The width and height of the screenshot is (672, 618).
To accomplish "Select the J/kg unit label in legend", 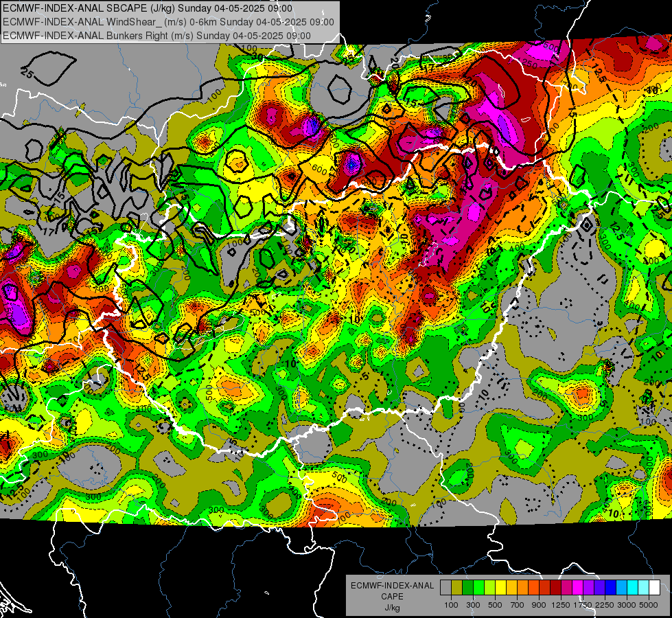I will 392,608.
